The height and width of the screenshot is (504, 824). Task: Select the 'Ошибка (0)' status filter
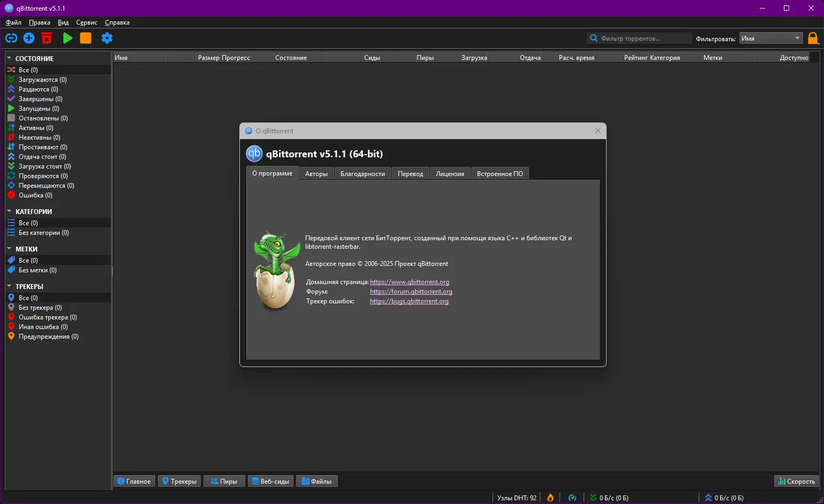pos(58,195)
